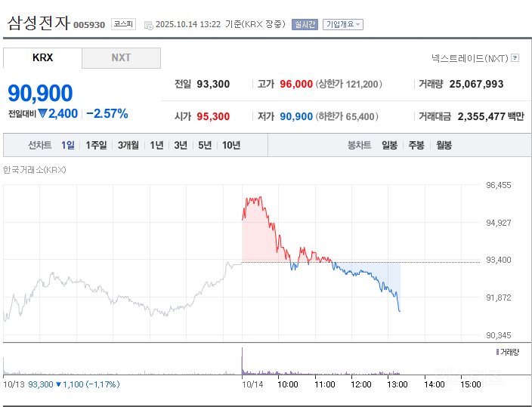Screen dimensions: 532x407
Task: Select the 10년 line chart period
Action: coord(231,145)
